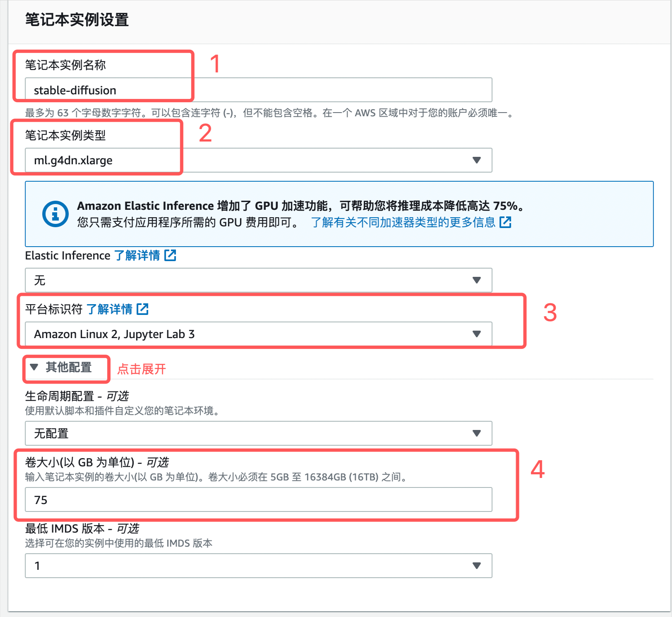Open Elastic Inference dropdown showing 无
The width and height of the screenshot is (672, 617).
(x=259, y=280)
